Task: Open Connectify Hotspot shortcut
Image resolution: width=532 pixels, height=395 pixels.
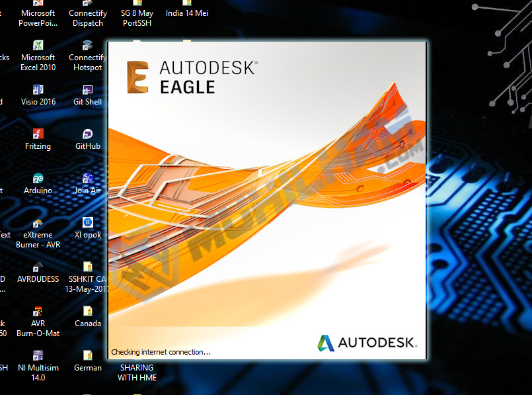Action: point(87,56)
